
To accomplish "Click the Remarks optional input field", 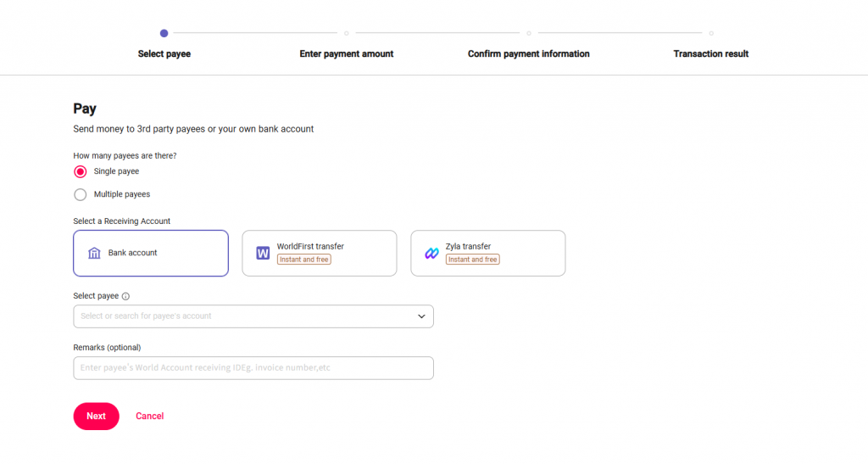I will click(253, 368).
